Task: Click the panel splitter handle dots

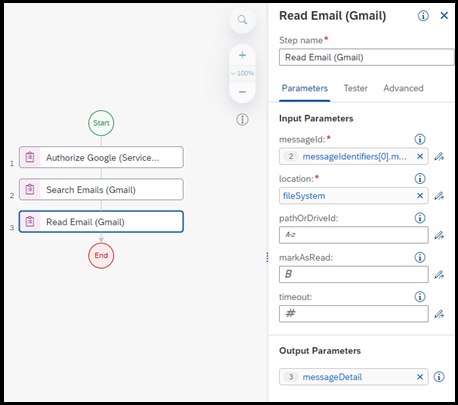Action: point(267,257)
